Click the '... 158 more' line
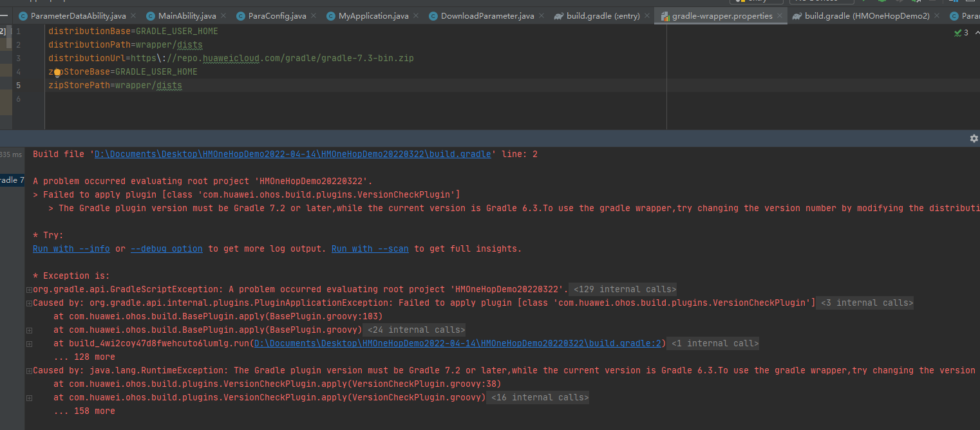Viewport: 980px width, 430px height. (x=84, y=411)
